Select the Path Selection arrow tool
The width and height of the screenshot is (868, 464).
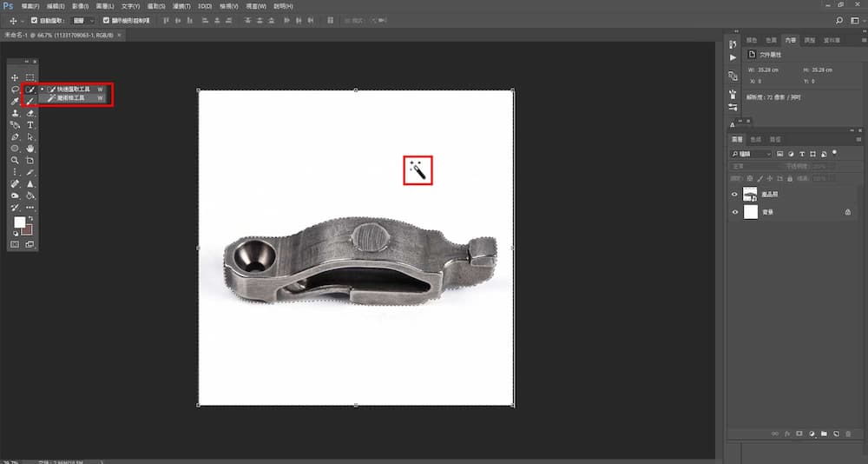(x=30, y=136)
